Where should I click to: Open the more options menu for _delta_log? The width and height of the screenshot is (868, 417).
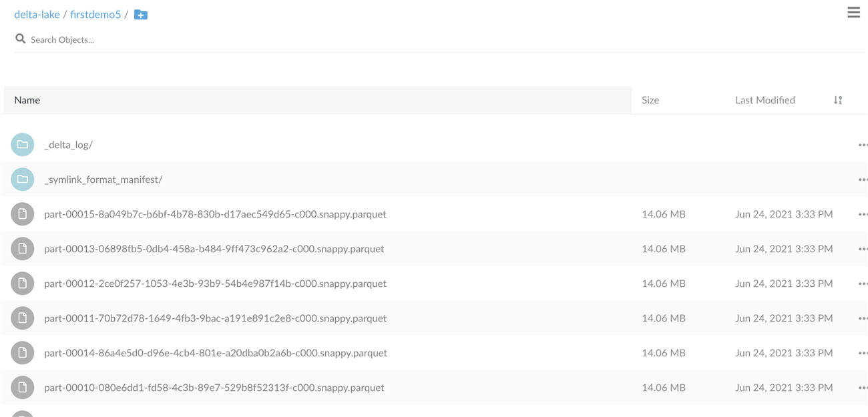[x=863, y=145]
